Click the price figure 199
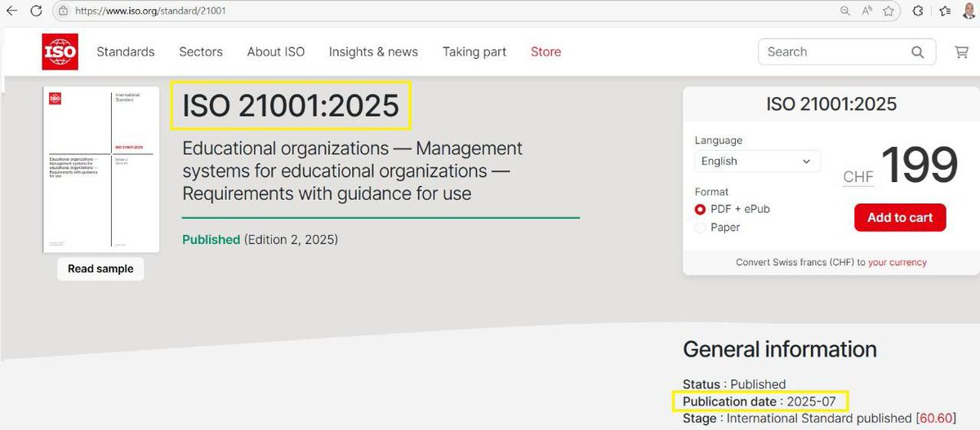This screenshot has height=430, width=980. coord(920,166)
